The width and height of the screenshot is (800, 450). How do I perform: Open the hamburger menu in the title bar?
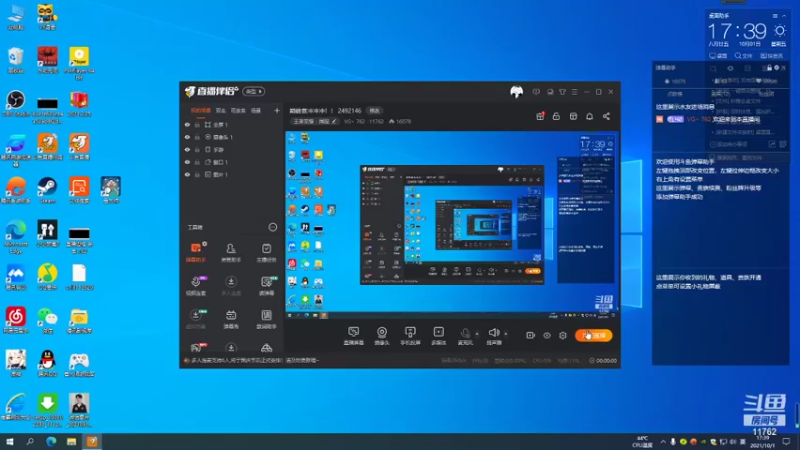point(574,92)
